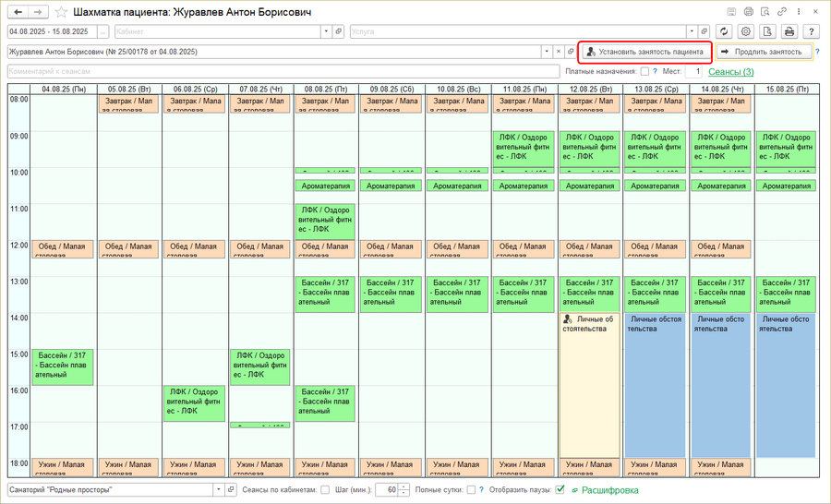This screenshot has width=831, height=504.
Task: Click the printer icon in the title bar
Action: point(748,12)
